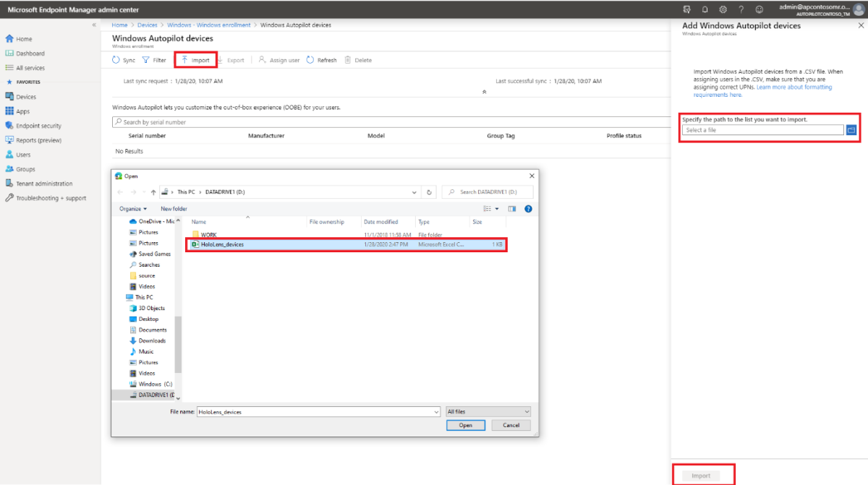Screen dimensions: 868x485
Task: Select Import from the Autopilot devices toolbar
Action: 195,60
